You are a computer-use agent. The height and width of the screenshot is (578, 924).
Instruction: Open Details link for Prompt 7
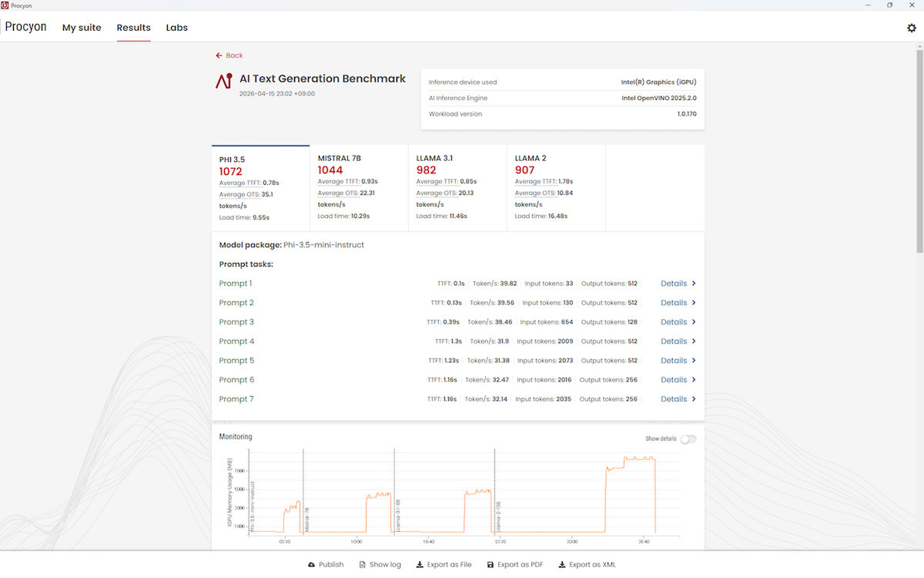[x=674, y=399]
